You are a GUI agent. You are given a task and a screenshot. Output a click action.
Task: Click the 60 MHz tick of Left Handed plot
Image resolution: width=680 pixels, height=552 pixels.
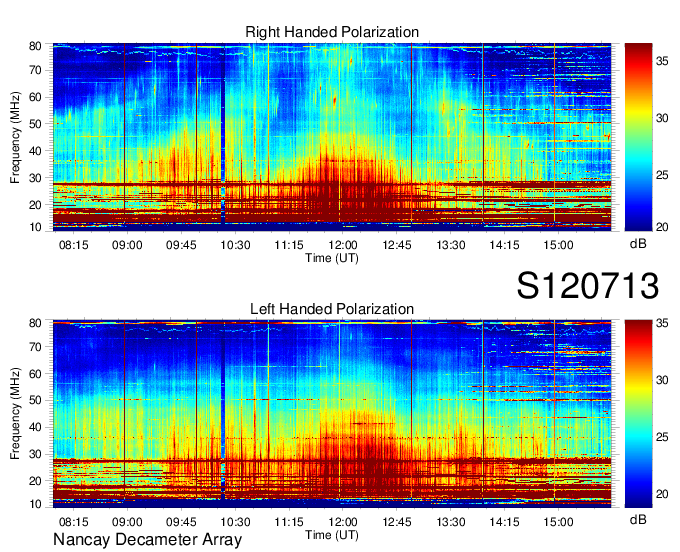click(x=35, y=374)
